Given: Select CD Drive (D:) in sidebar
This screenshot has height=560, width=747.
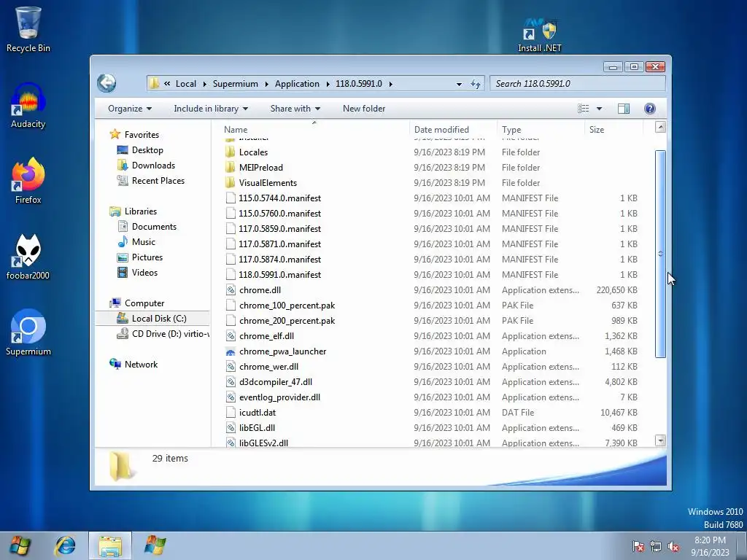Looking at the screenshot, I should coord(163,334).
